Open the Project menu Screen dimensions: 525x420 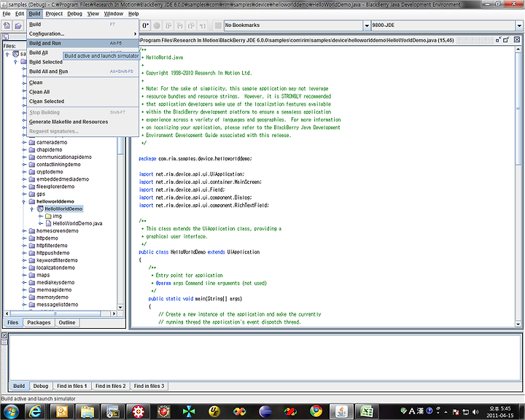54,14
